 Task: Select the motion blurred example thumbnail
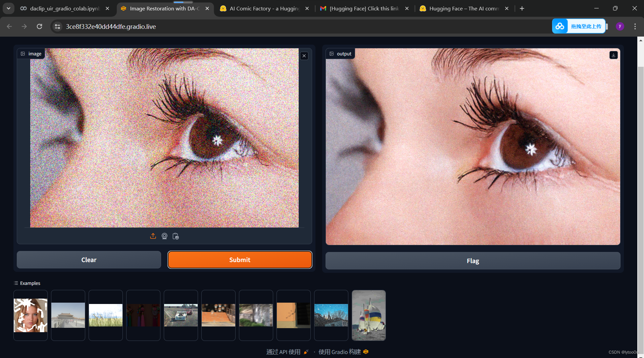click(256, 315)
